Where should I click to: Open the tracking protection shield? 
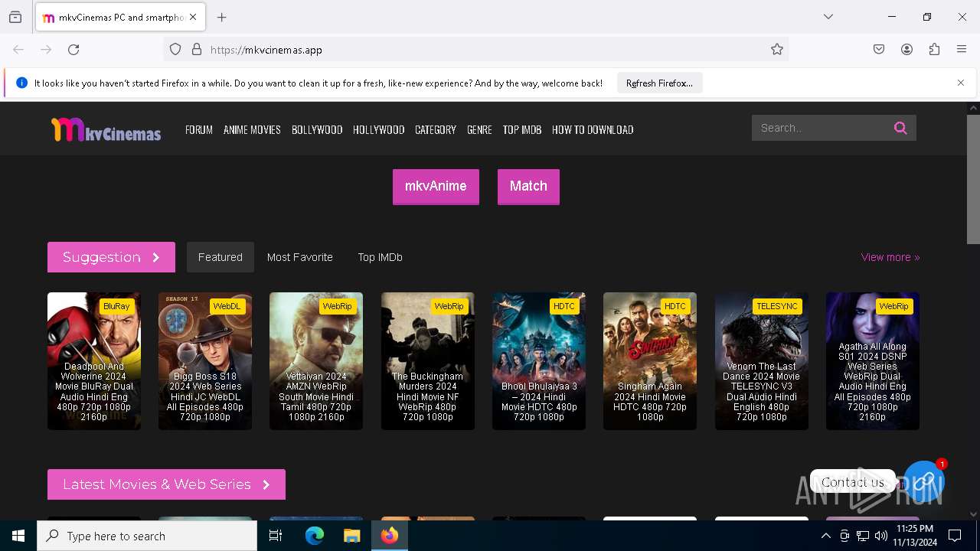[175, 50]
